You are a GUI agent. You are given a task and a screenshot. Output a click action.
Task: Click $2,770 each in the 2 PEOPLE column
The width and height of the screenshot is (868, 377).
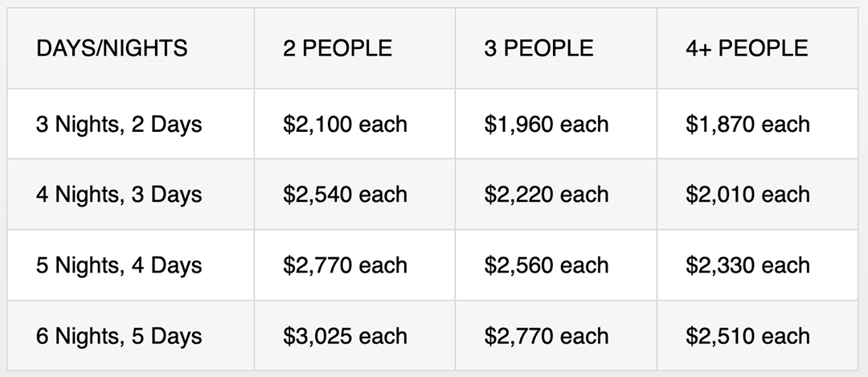345,265
